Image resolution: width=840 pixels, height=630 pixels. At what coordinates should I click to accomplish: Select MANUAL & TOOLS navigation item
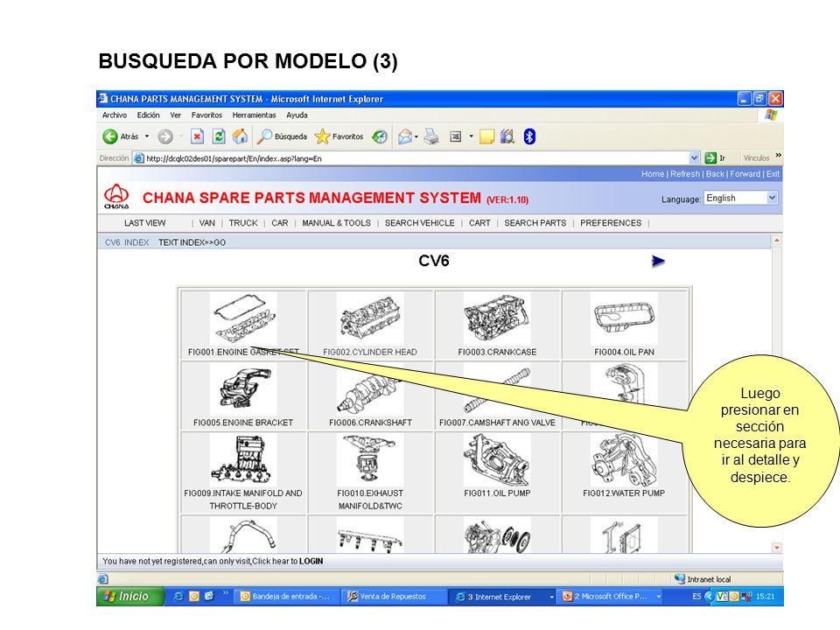336,223
